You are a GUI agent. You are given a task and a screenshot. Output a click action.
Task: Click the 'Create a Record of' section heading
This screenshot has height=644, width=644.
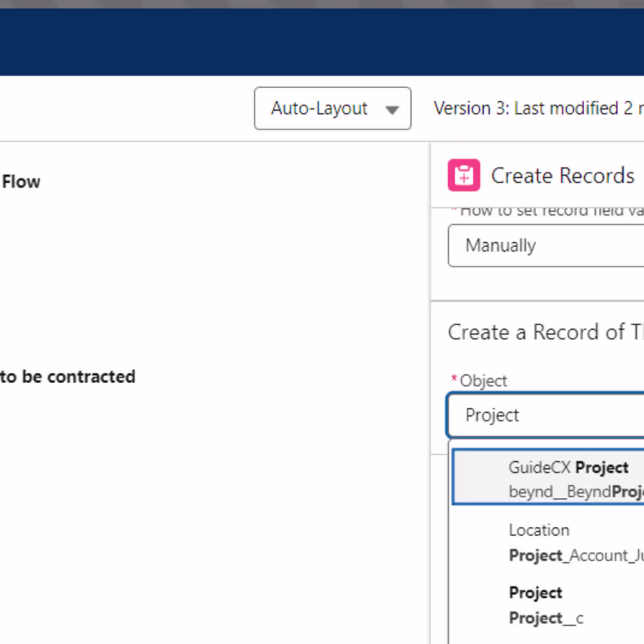click(x=545, y=332)
